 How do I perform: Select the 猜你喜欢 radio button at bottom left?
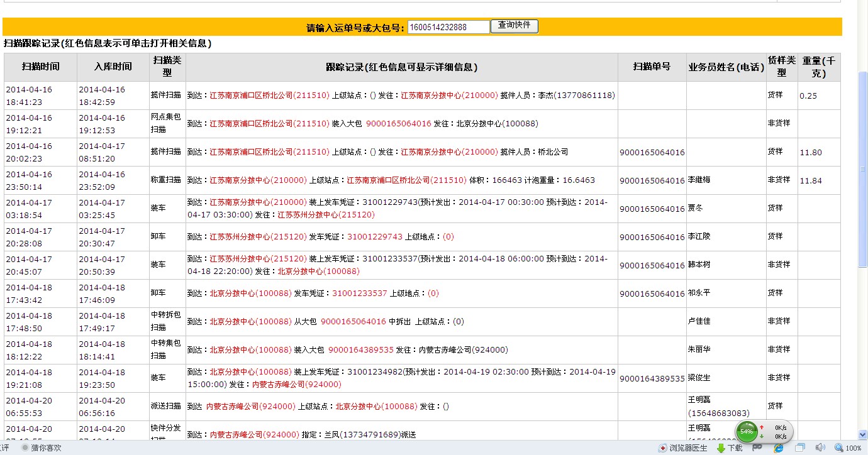(24, 447)
